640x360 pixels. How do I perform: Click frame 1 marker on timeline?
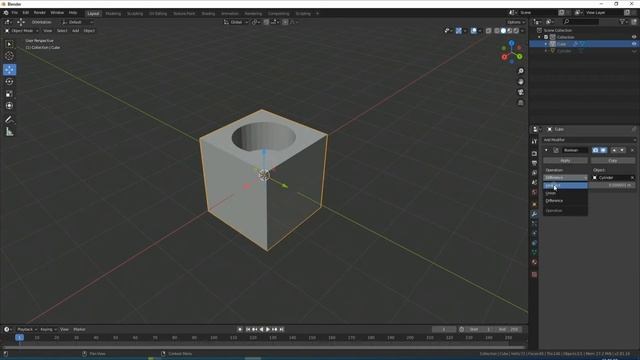point(19,338)
